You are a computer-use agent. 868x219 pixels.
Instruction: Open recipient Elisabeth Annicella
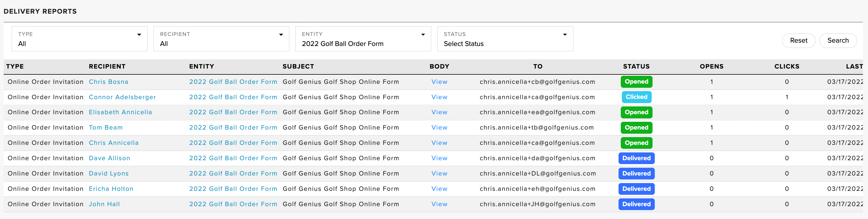[x=120, y=112]
